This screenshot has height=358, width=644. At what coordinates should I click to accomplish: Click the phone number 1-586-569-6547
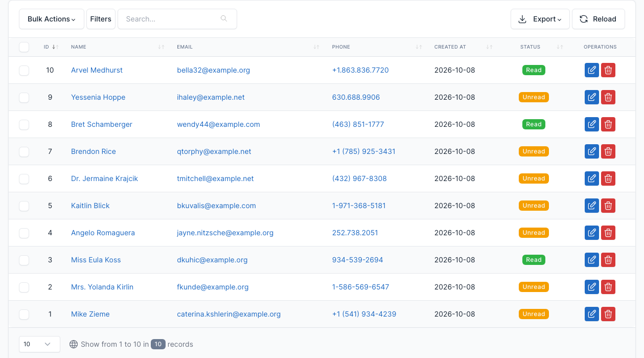pos(360,287)
